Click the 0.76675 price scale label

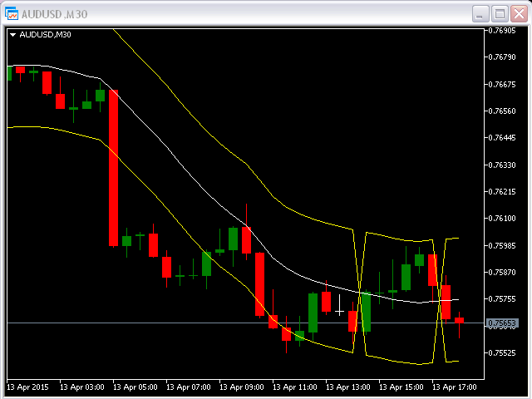coord(502,84)
